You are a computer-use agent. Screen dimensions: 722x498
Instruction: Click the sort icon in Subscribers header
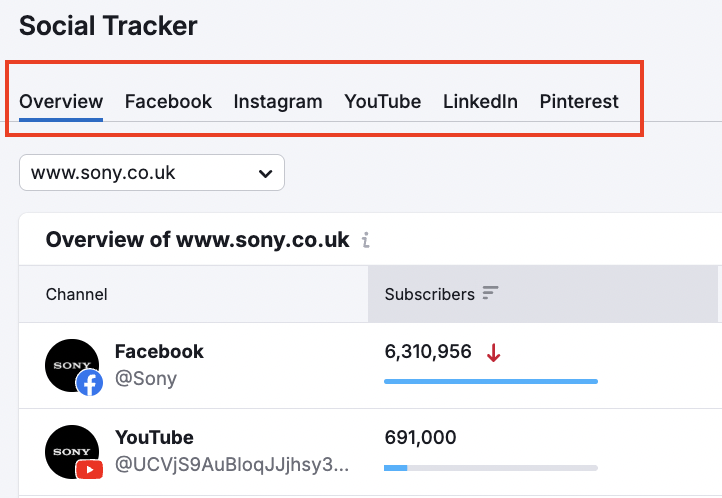tap(490, 294)
